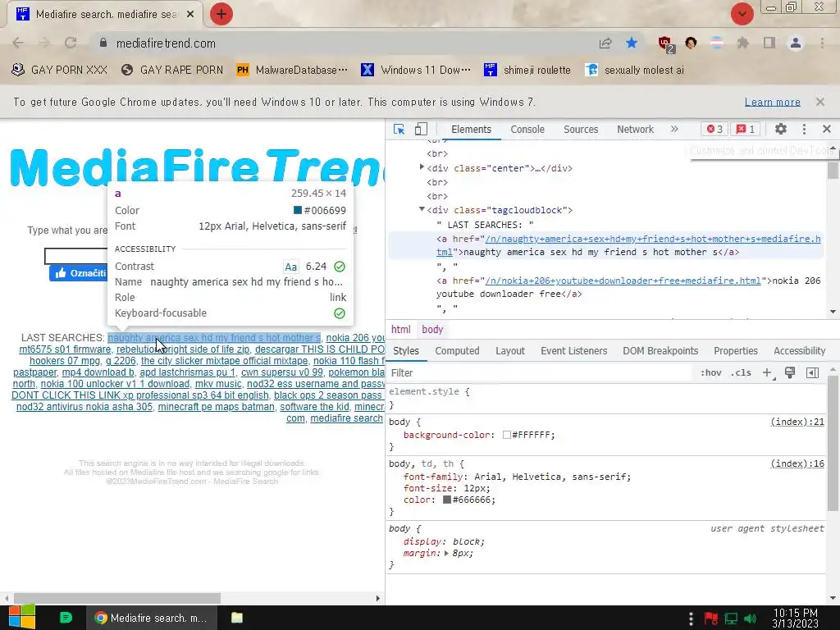Click the "mt6575 s01 firmware" link

pyautogui.click(x=65, y=349)
